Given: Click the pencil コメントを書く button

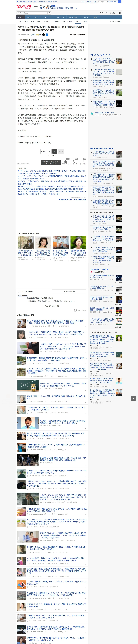Looking at the screenshot, I should [69, 291].
